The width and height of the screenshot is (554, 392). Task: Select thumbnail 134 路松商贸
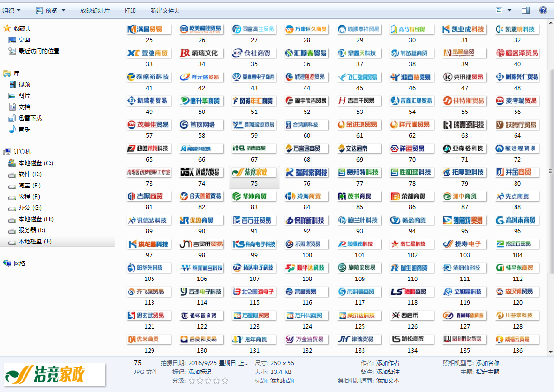412,339
